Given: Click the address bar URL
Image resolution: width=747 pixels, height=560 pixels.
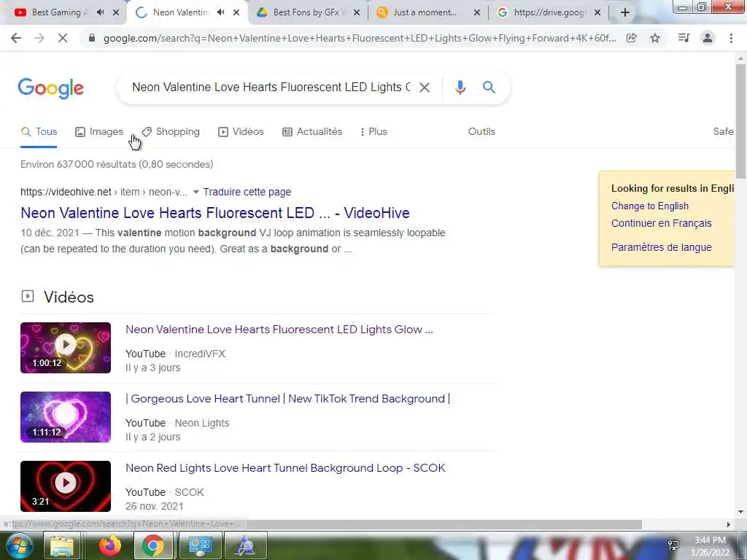Looking at the screenshot, I should pos(359,38).
